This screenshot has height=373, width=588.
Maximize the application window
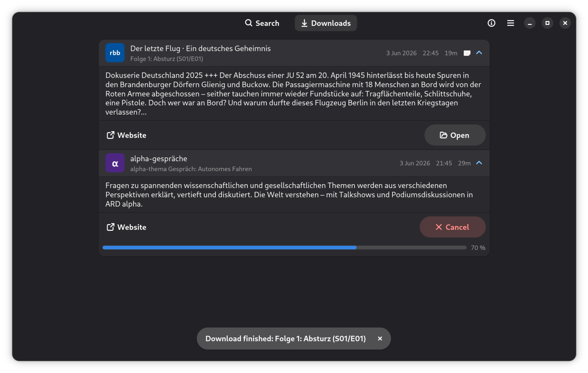[547, 23]
